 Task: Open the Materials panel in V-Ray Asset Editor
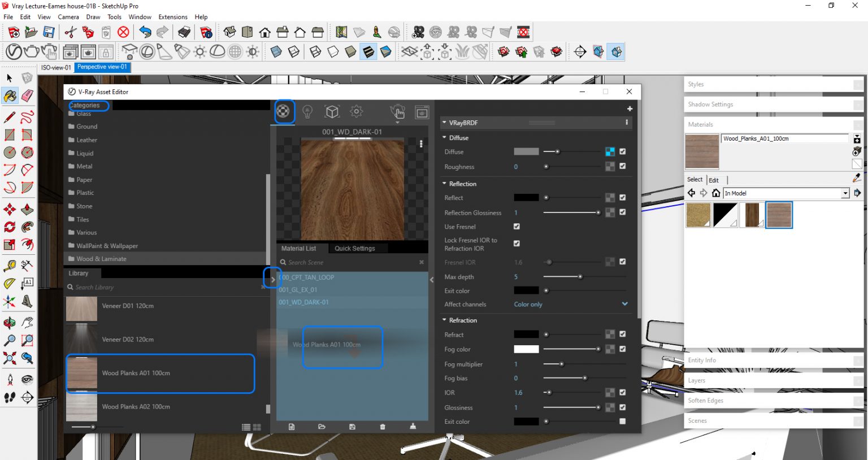tap(284, 111)
